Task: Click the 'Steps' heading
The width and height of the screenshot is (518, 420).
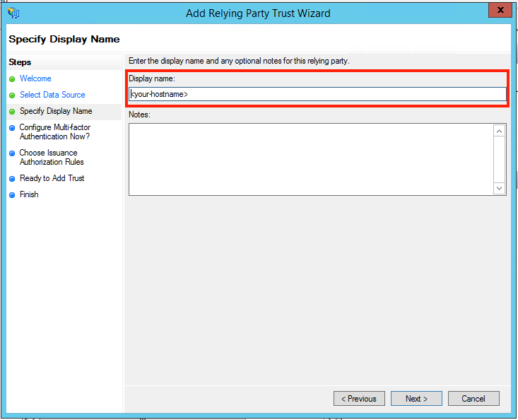Action: (x=20, y=62)
